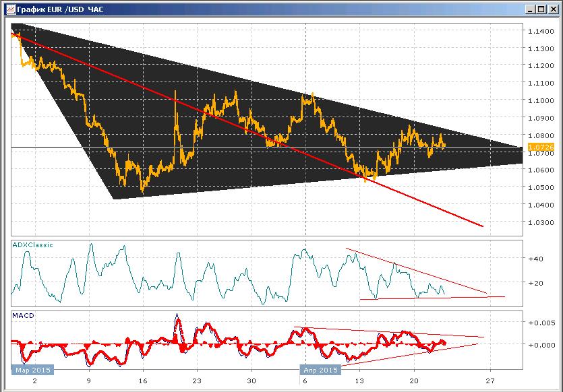The image size is (563, 392).
Task: Click the 1.0300 price scale label
Action: (x=541, y=222)
